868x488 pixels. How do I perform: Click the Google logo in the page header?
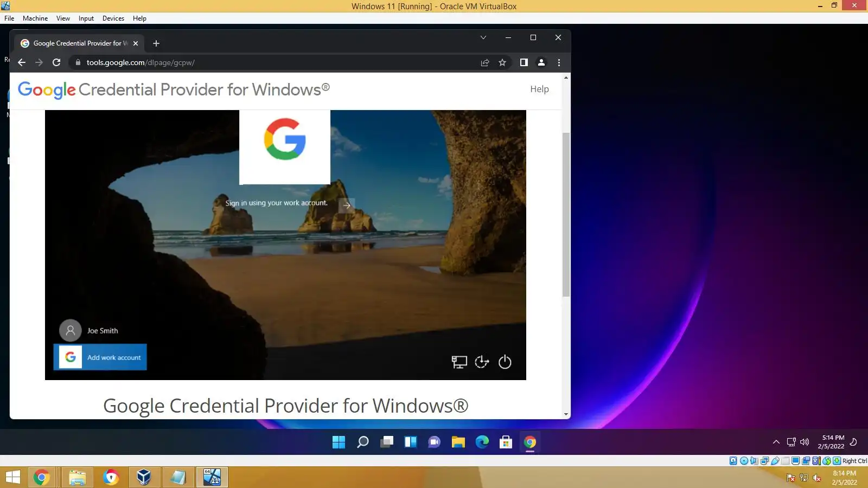pyautogui.click(x=47, y=90)
